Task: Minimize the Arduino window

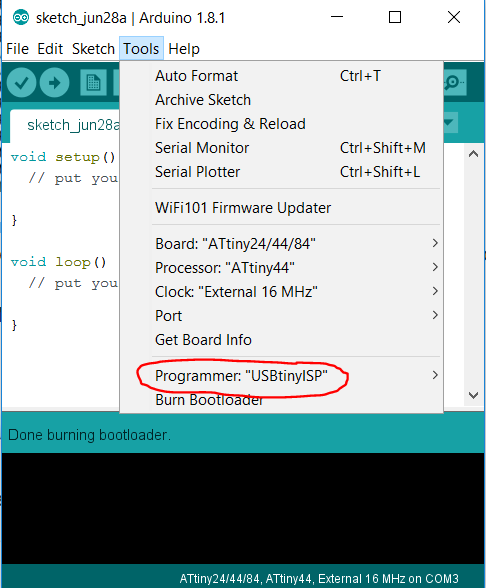Action: [x=337, y=17]
